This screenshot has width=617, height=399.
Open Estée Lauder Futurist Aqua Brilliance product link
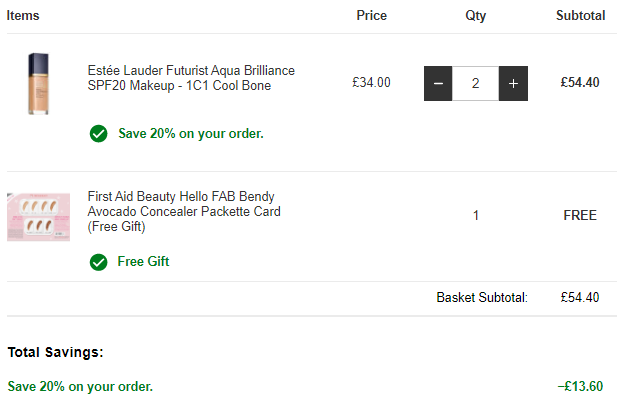coord(191,78)
